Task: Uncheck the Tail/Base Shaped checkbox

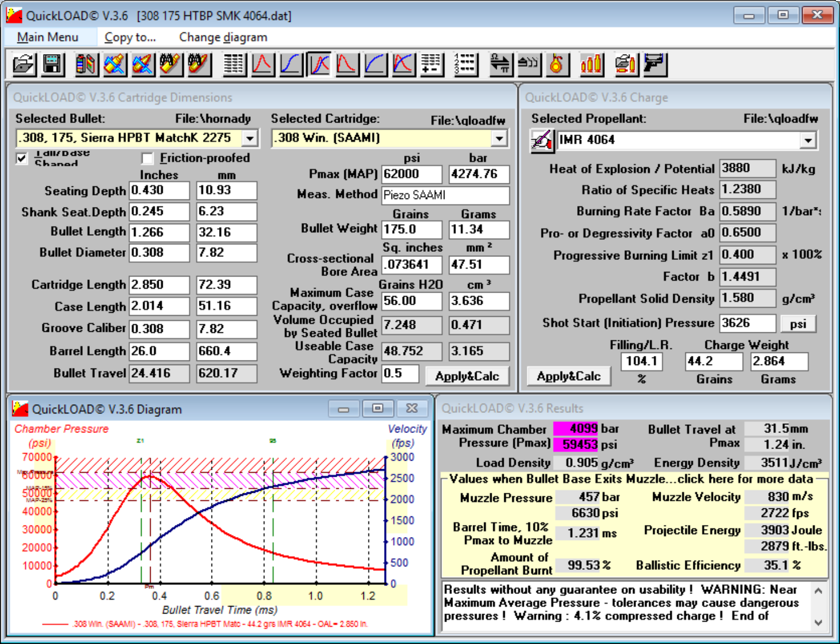Action: point(22,158)
